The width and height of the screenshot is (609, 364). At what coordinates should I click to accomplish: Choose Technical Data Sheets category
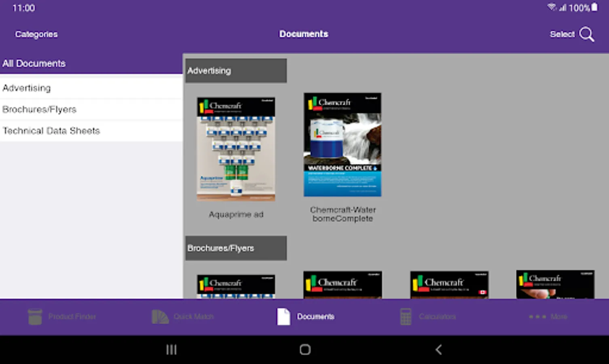91,131
